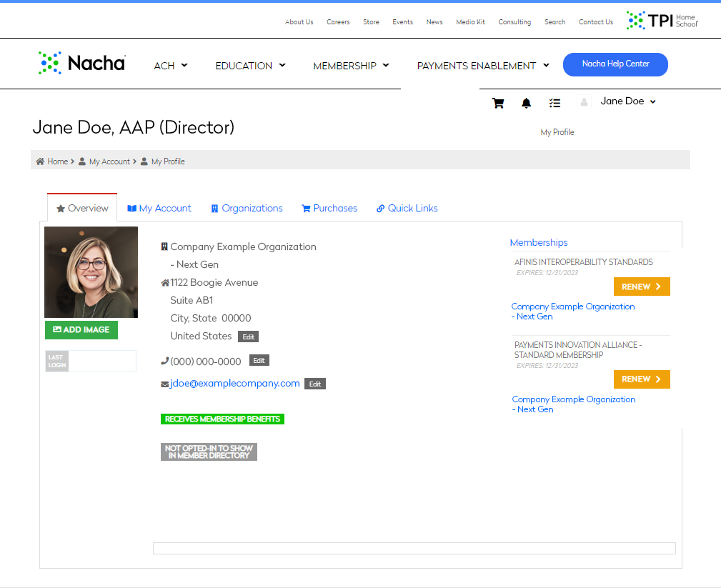Edit the phone number
This screenshot has height=588, width=721.
(259, 360)
